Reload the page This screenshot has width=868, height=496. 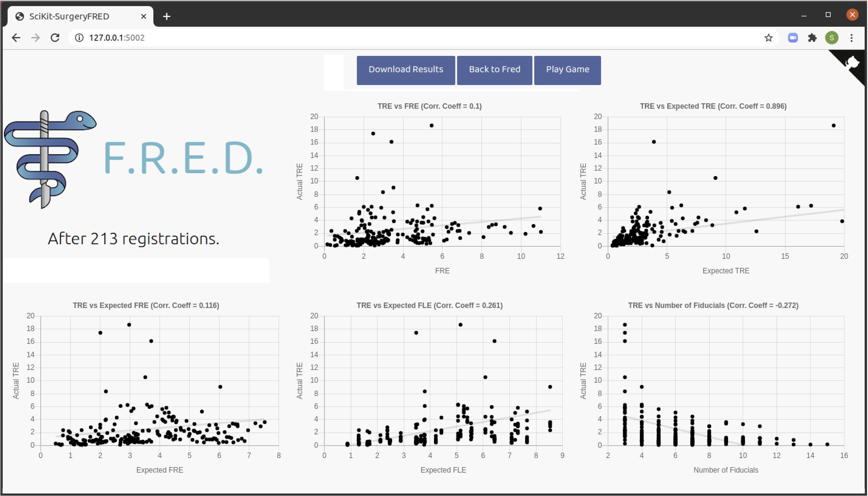(55, 37)
